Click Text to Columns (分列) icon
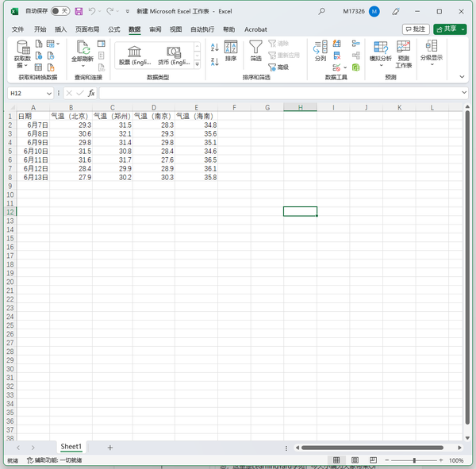The image size is (476, 469). (321, 48)
